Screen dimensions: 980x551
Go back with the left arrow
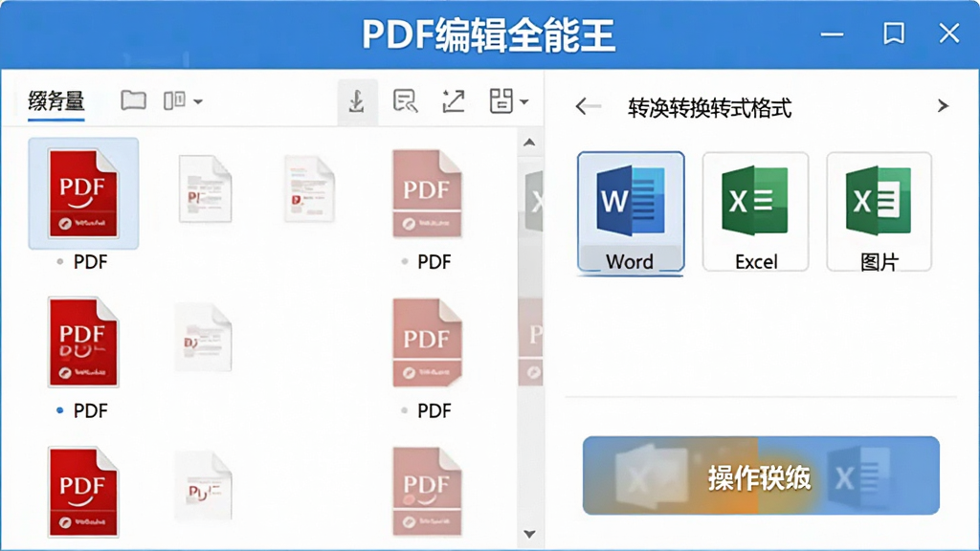[x=588, y=106]
